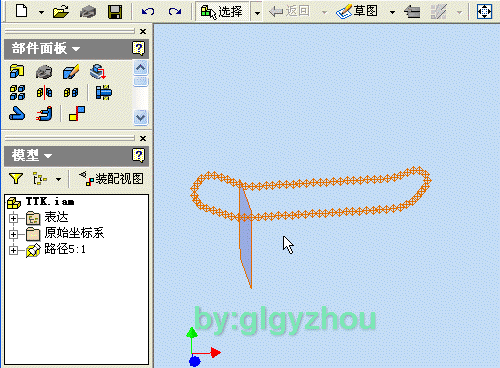Click the help icon in 部件面板 header
Image resolution: width=500 pixels, height=368 pixels.
pos(138,48)
